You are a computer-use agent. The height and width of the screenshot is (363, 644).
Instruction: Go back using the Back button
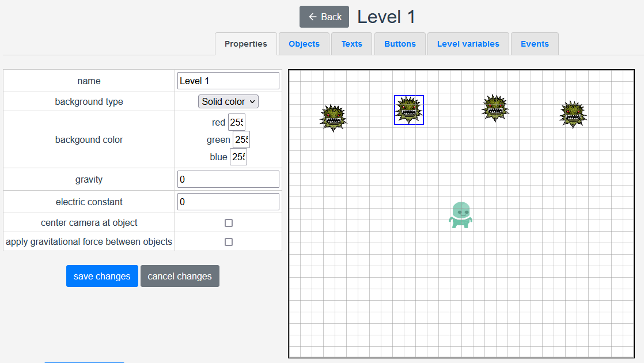coord(324,17)
